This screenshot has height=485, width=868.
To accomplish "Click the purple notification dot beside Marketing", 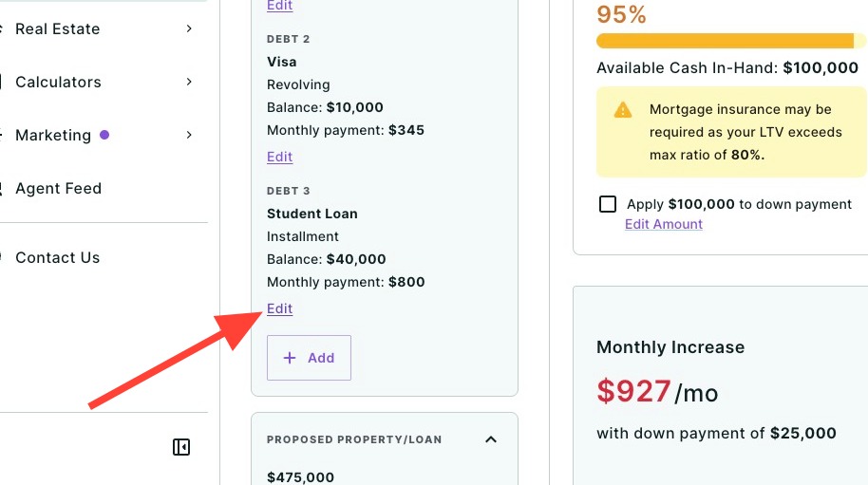I will [104, 135].
